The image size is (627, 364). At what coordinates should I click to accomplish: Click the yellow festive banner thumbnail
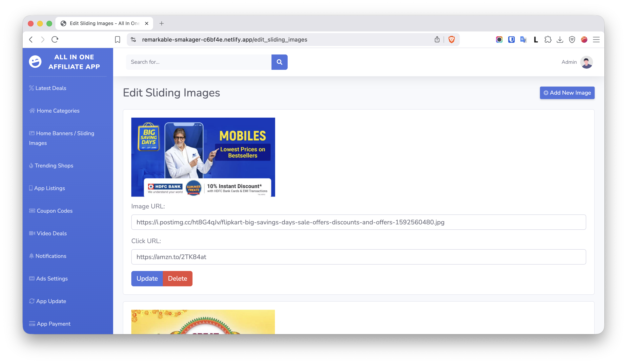[203, 322]
